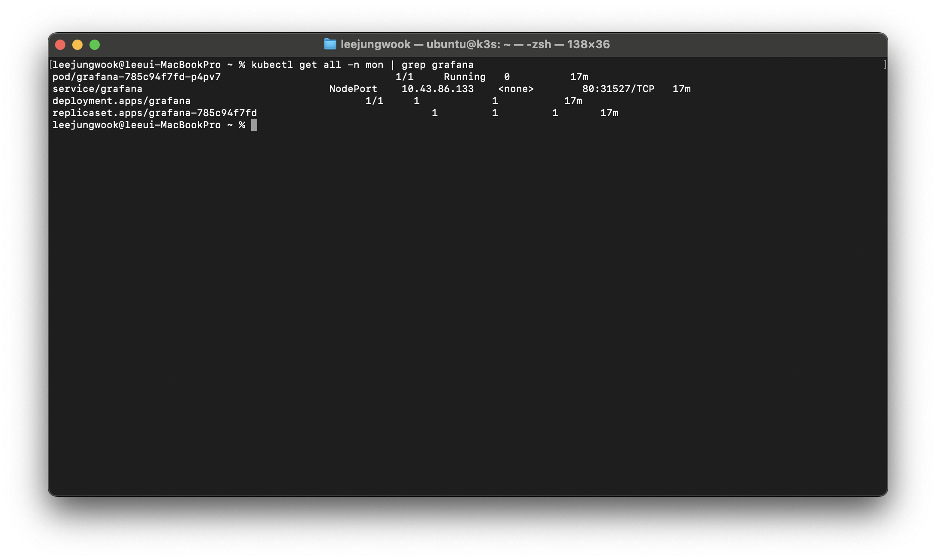Click the folder icon in title bar
Image resolution: width=936 pixels, height=560 pixels.
(330, 44)
